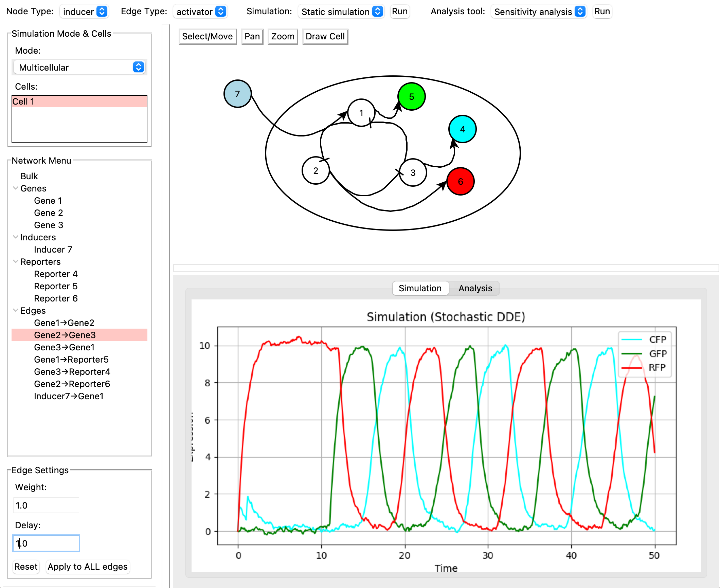
Task: Click the Weight input field
Action: click(46, 505)
